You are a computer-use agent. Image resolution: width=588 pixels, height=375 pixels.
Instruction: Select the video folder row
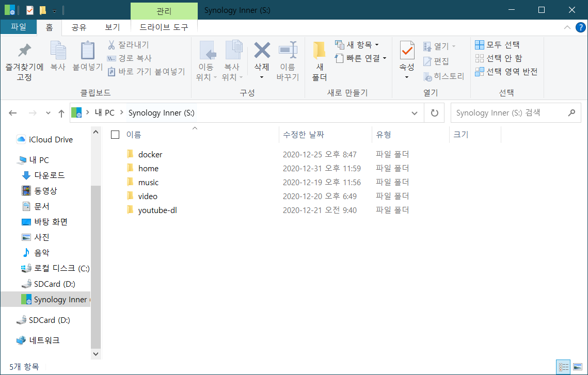268,197
